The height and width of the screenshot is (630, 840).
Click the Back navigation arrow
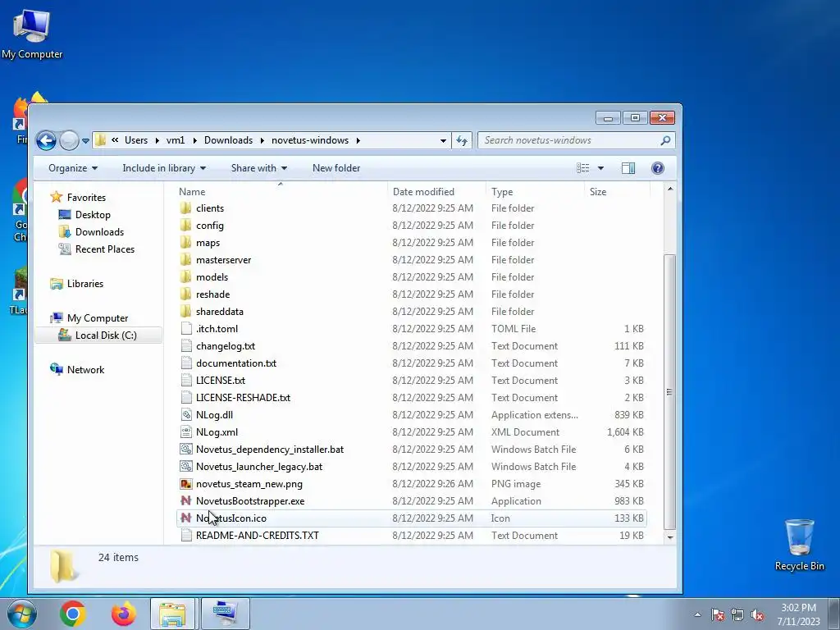[x=46, y=141]
